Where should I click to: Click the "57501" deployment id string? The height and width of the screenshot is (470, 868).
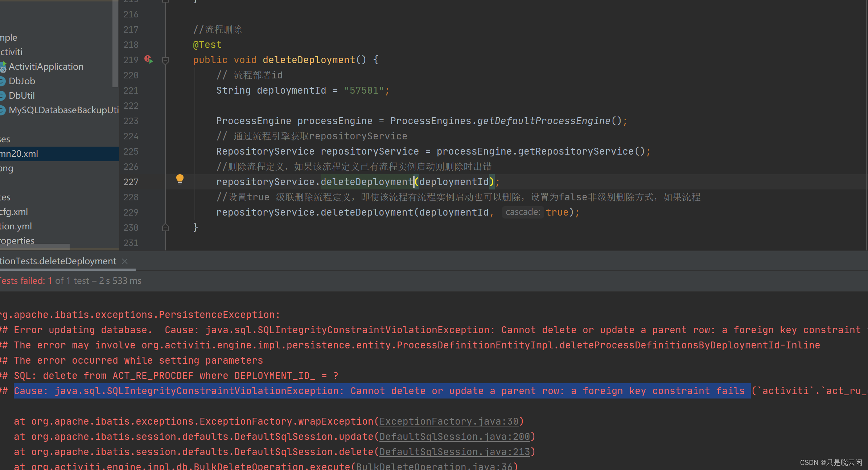point(364,90)
